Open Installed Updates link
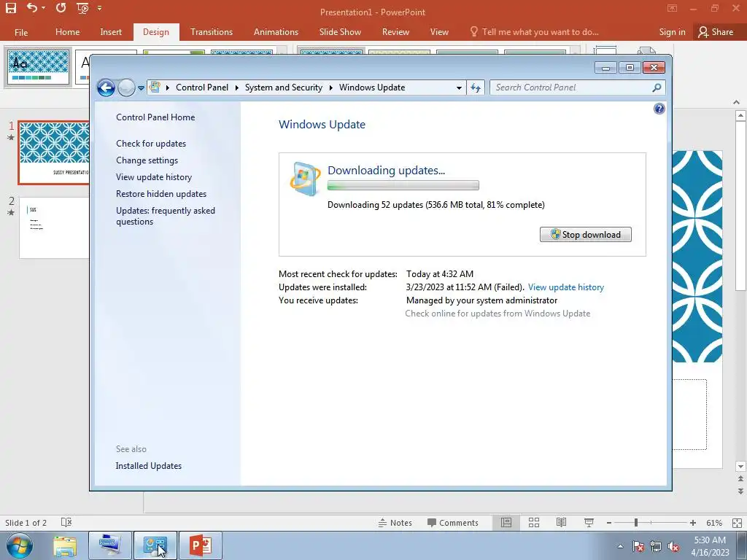 pyautogui.click(x=148, y=466)
